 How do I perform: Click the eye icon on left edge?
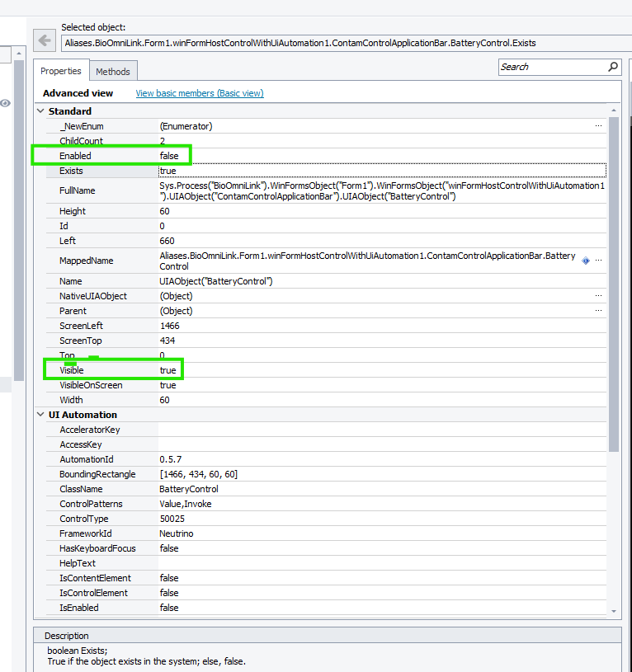coord(5,103)
